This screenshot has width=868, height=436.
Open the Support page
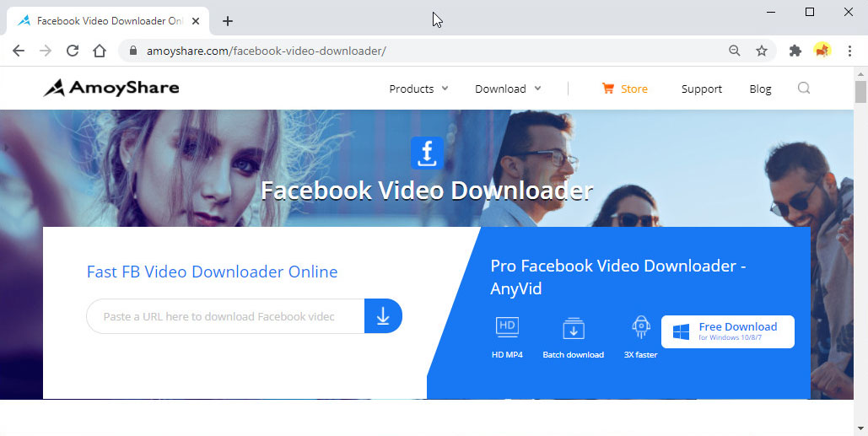coord(701,89)
